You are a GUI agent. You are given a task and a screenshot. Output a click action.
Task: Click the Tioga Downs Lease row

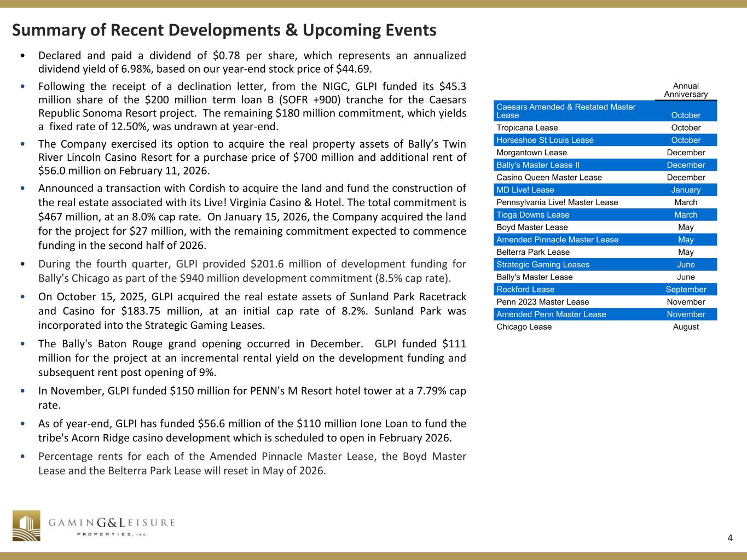(x=605, y=215)
